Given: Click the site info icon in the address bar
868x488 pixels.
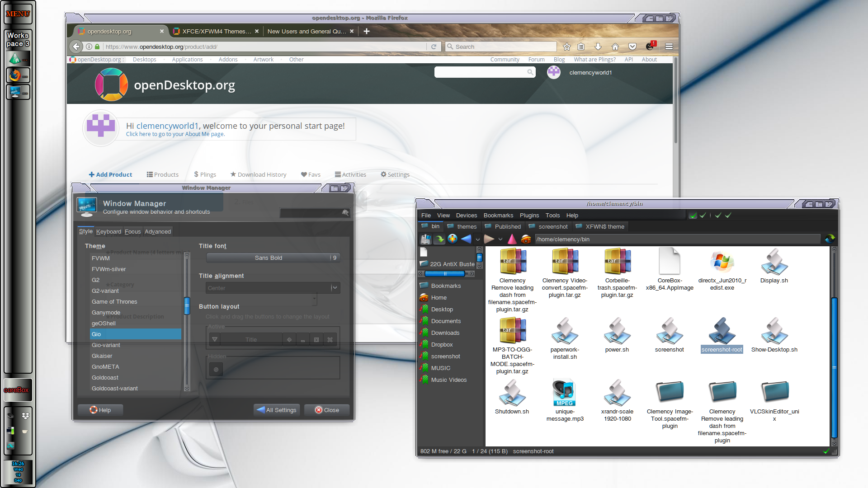Looking at the screenshot, I should [x=89, y=47].
